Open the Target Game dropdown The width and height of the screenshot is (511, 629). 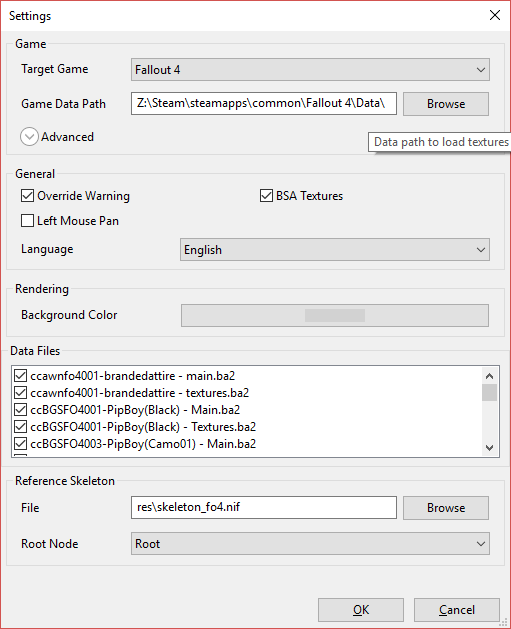point(310,70)
